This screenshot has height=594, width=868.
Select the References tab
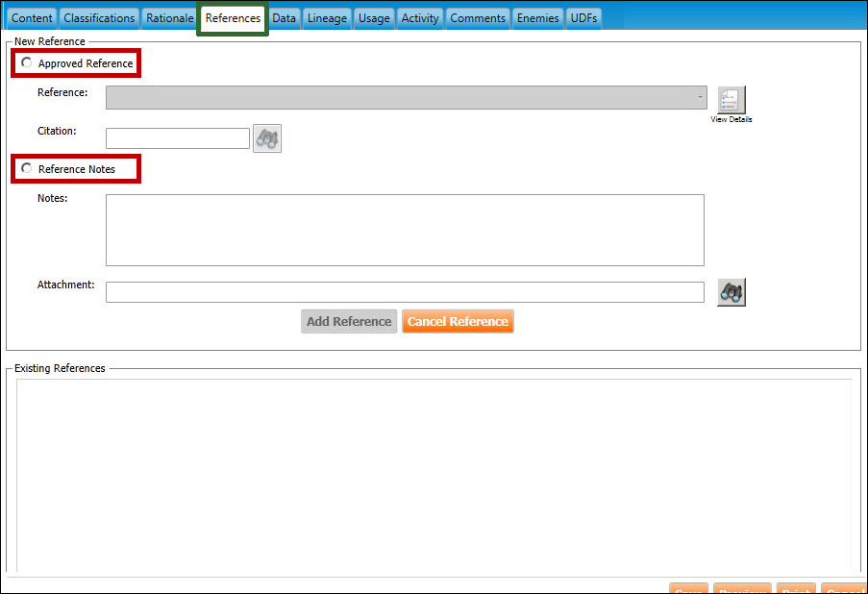233,18
